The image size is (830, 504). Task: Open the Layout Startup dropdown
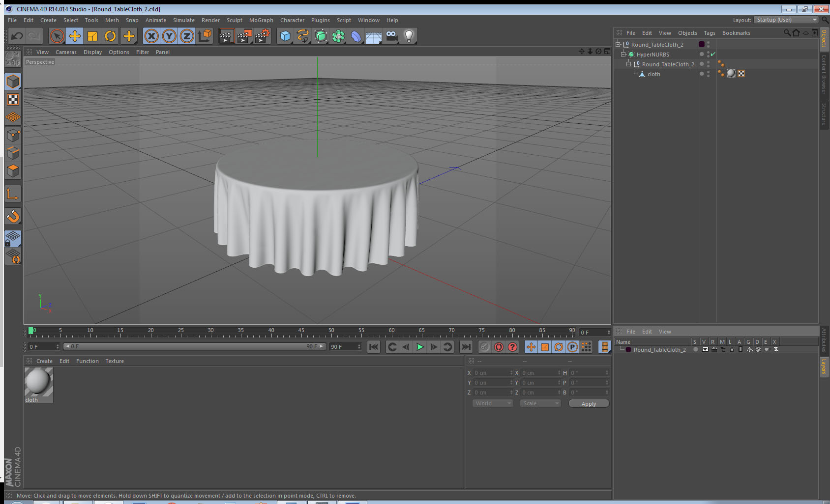786,20
